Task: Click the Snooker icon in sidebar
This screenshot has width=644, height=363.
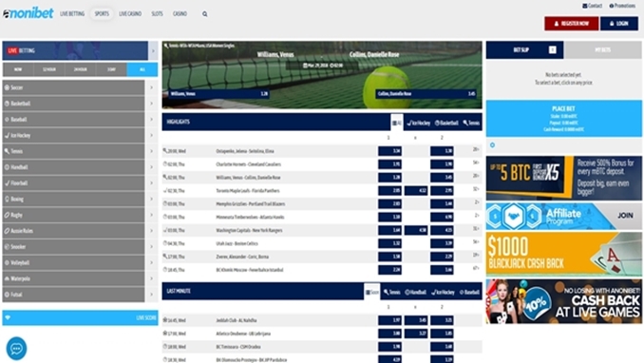Action: (7, 247)
